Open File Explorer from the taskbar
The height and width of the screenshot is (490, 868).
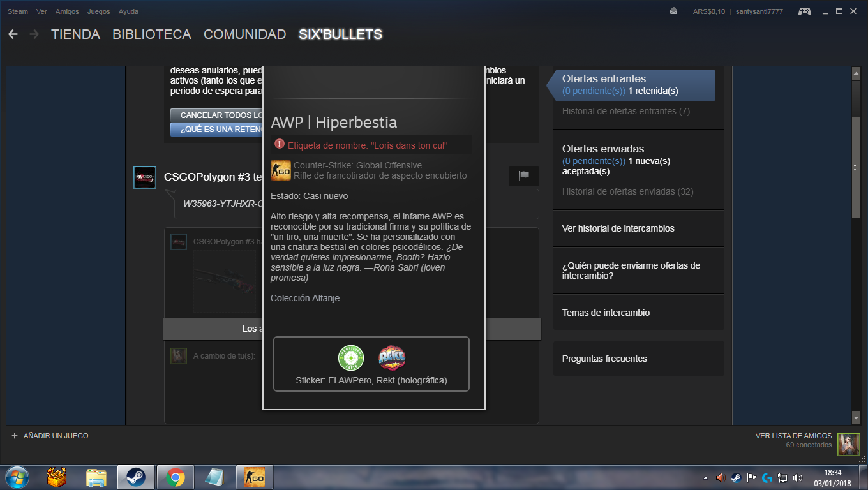click(x=96, y=477)
